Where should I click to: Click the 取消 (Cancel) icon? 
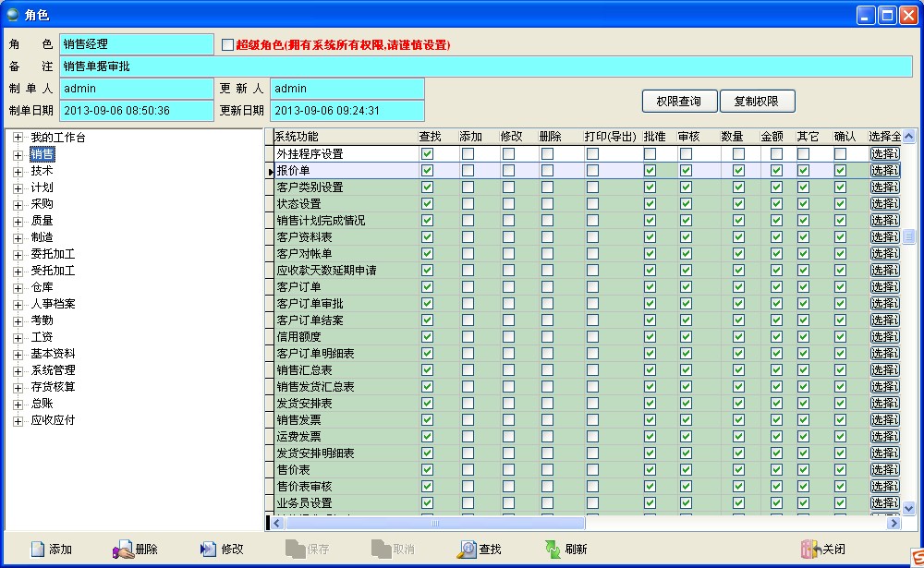pyautogui.click(x=379, y=549)
